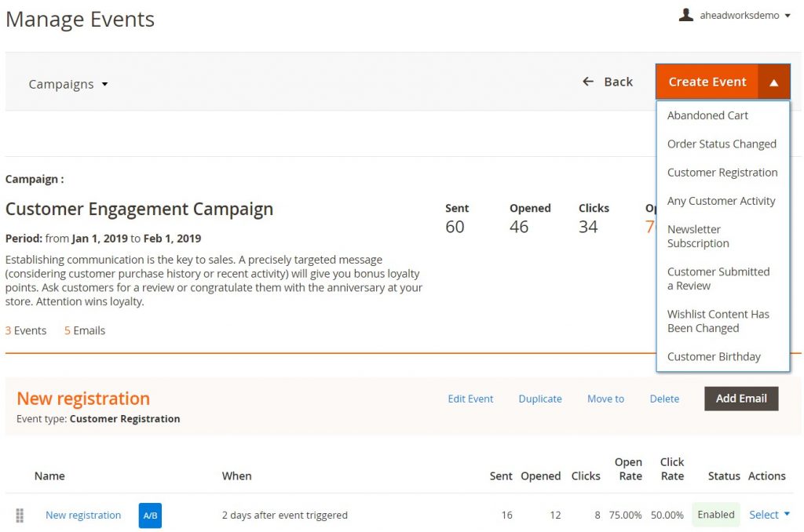
Task: Pick Newsletter Subscription from the list
Action: click(698, 235)
